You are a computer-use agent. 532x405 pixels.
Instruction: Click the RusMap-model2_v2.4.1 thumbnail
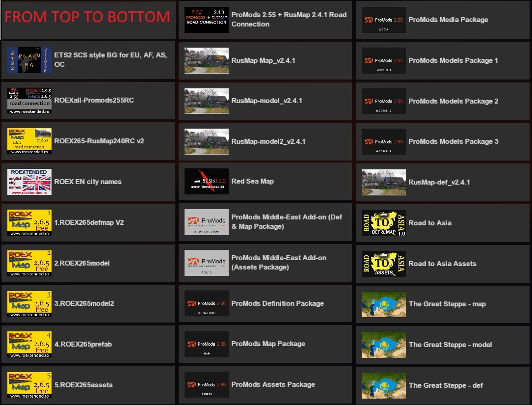pos(206,141)
